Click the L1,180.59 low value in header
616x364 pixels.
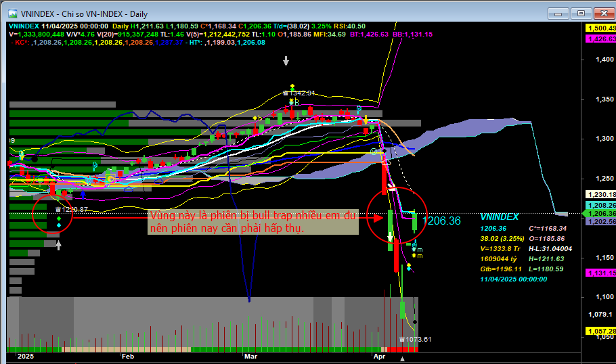pos(182,26)
